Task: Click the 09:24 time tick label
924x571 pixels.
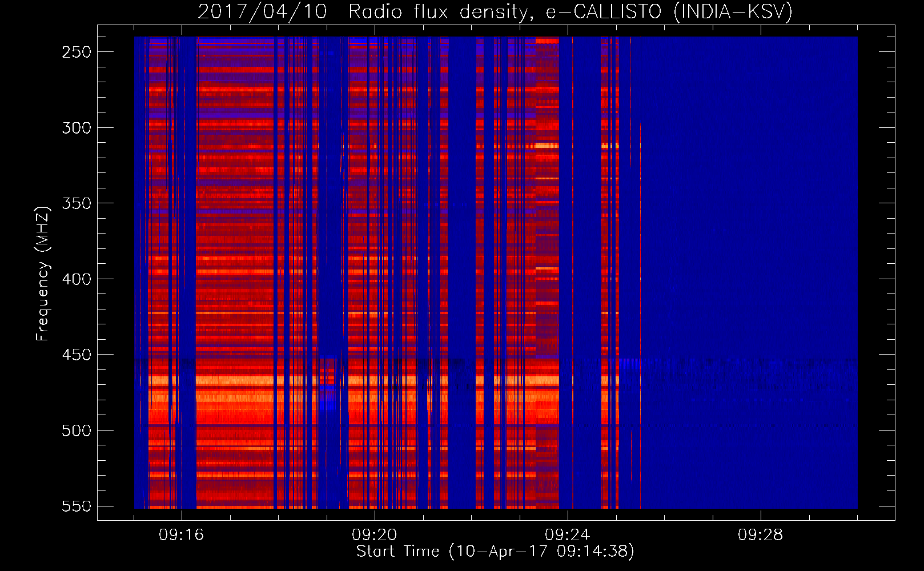Action: pos(567,535)
